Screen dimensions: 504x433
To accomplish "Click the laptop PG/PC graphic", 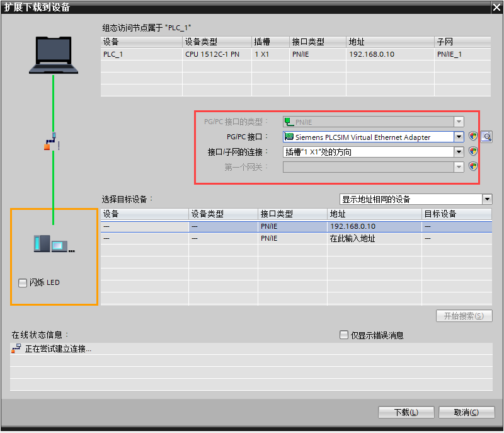I will click(54, 55).
